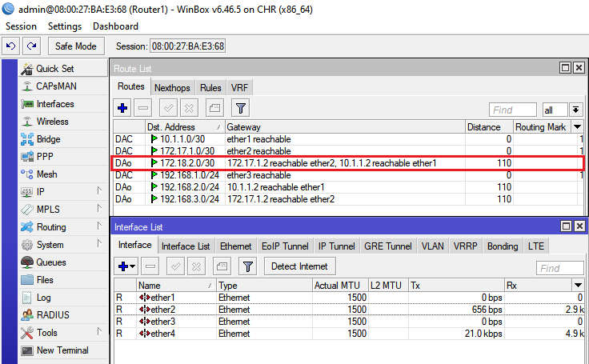The height and width of the screenshot is (364, 589).
Task: Switch to the VRF tab
Action: click(239, 88)
